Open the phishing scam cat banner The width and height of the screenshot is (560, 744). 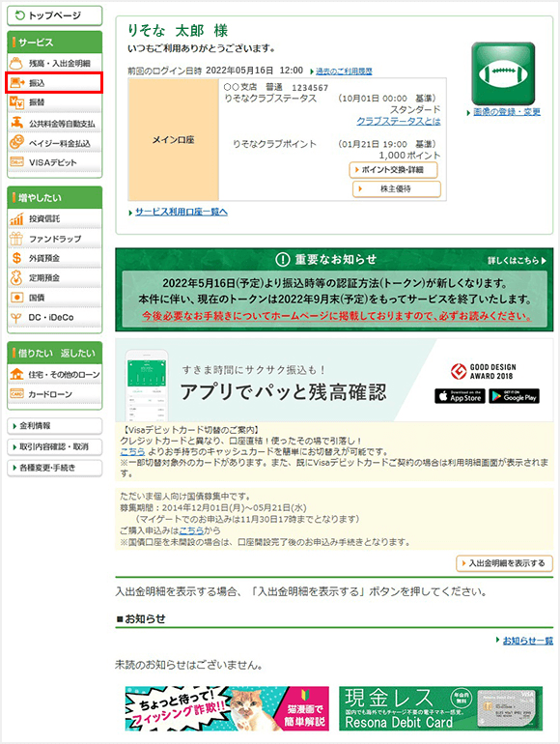pyautogui.click(x=227, y=708)
